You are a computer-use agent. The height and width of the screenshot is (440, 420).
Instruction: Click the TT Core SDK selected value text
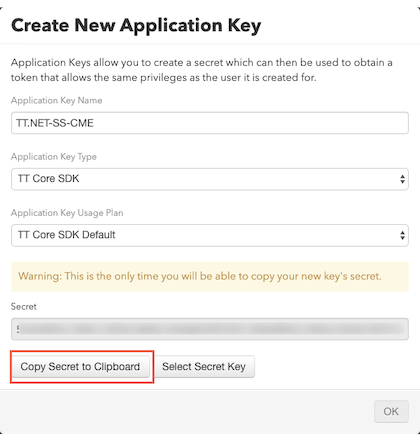coord(49,179)
